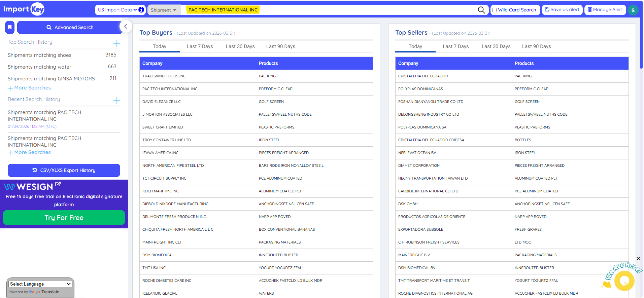Collapse the sidebar with the chevron arrow
644x298 pixels.
point(126,26)
